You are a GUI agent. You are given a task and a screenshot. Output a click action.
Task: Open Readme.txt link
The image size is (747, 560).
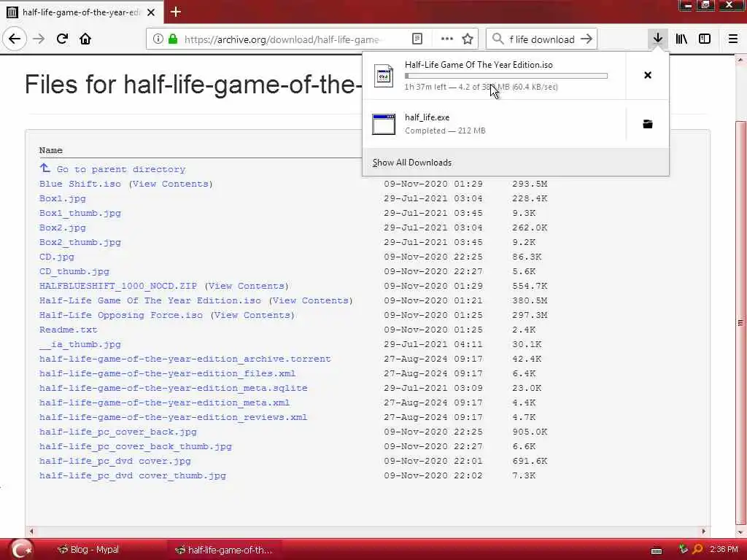tap(68, 330)
